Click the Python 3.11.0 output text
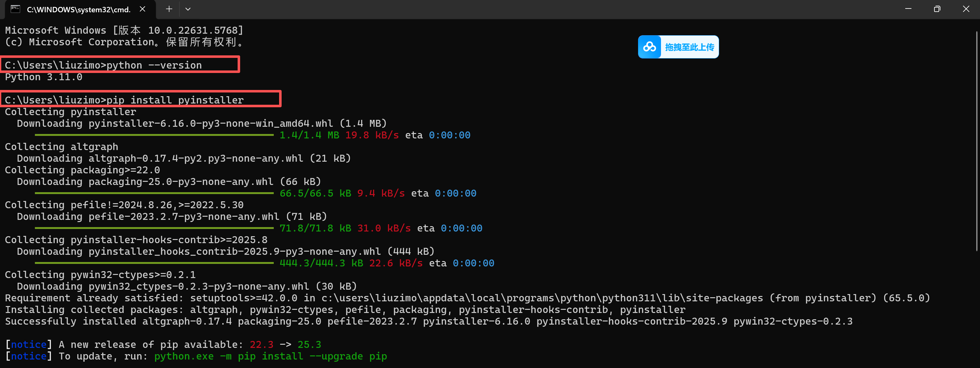 (44, 77)
